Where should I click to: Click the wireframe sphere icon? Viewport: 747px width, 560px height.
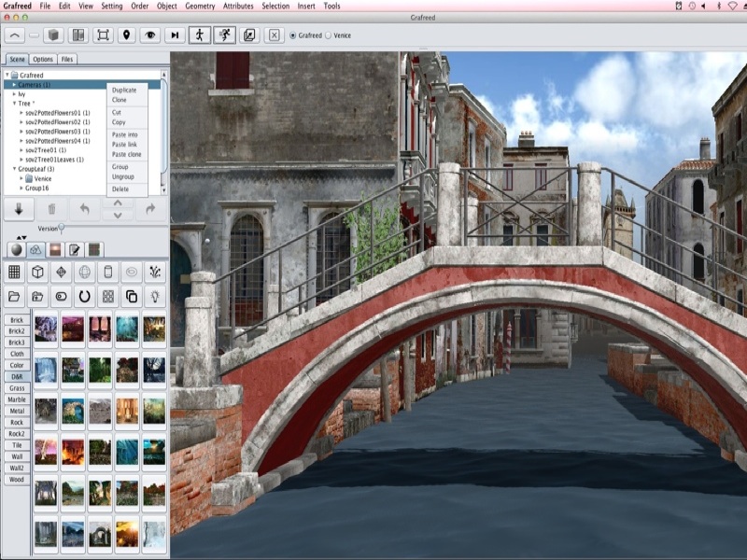(85, 272)
